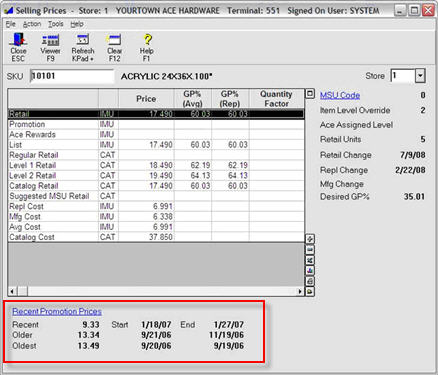Select the Repl Cost row
Viewport: 438px width, 375px height.
point(156,206)
